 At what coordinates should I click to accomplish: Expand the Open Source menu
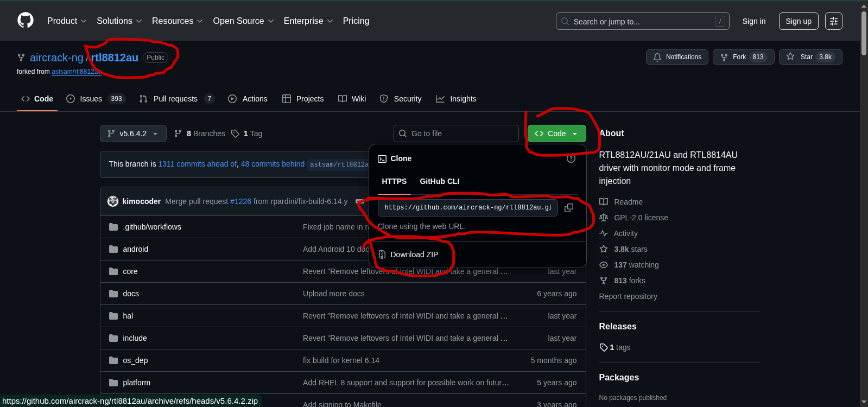(x=243, y=21)
